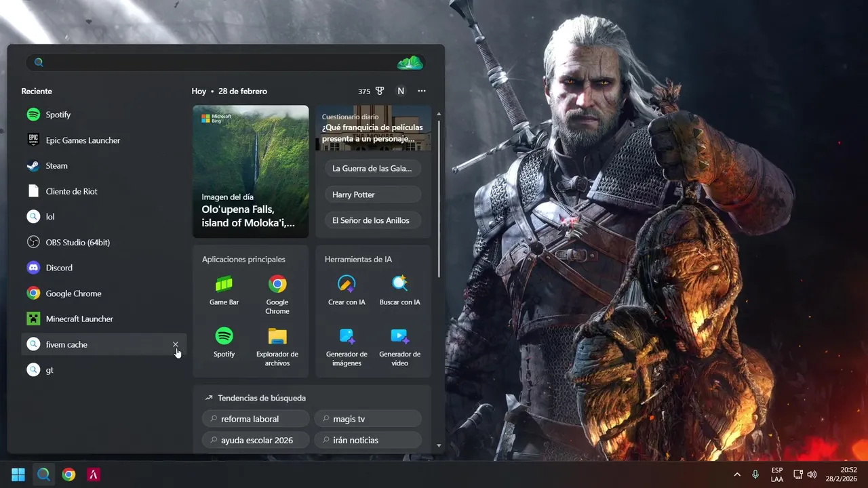
Task: Choose the answer Harry Potter
Action: coord(372,195)
